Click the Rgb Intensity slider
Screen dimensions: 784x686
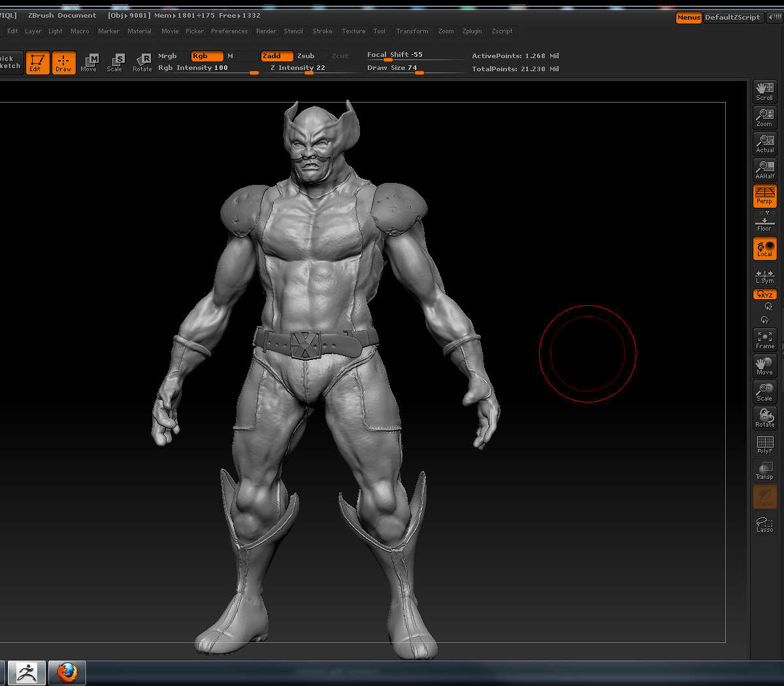[208, 69]
